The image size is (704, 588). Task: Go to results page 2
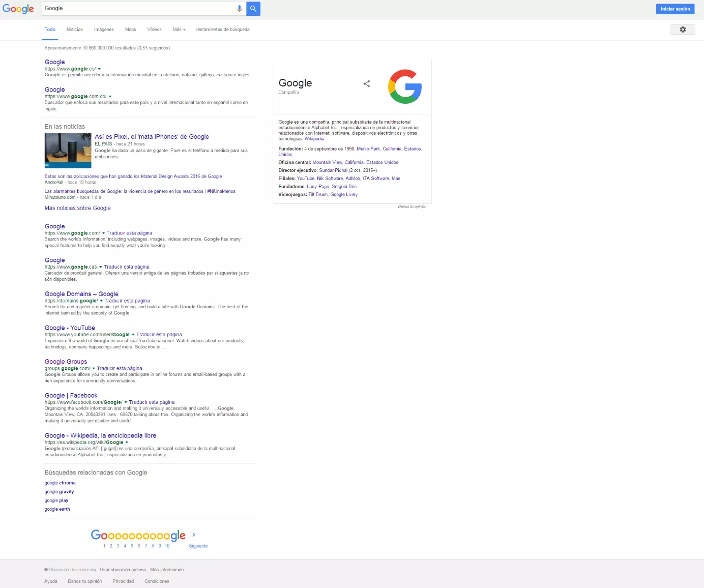(x=111, y=546)
